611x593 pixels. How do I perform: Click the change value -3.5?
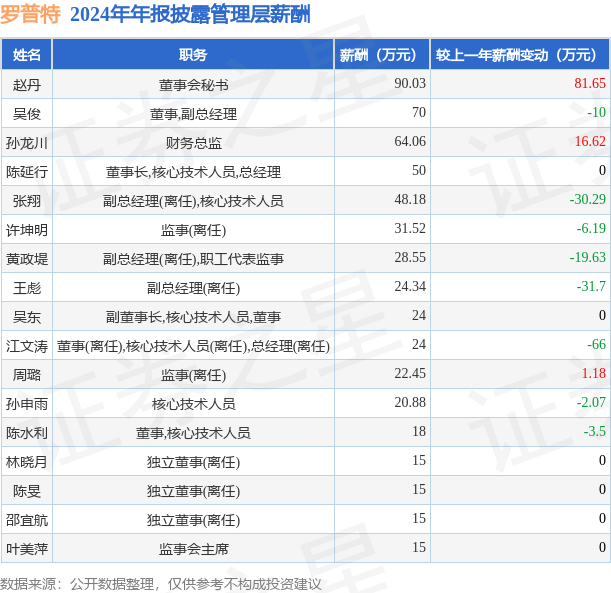(x=595, y=431)
